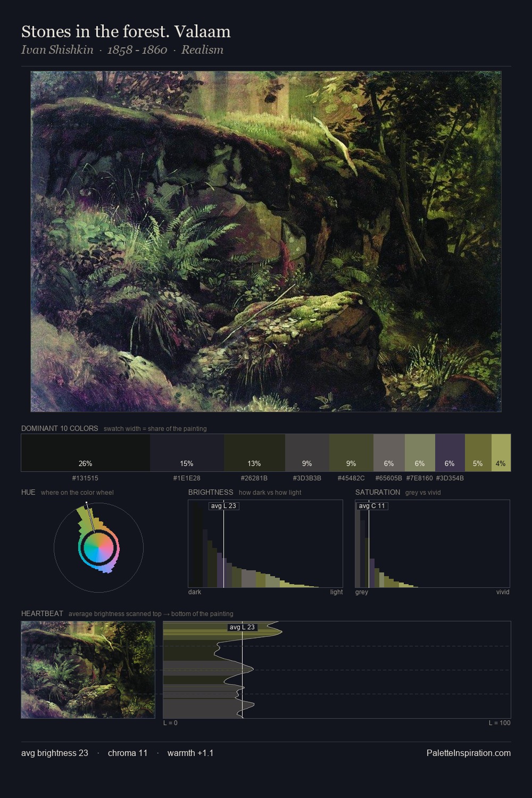Viewport: 532px width, 798px height.
Task: Click the footer 'chroma 11' stat
Action: pos(128,753)
